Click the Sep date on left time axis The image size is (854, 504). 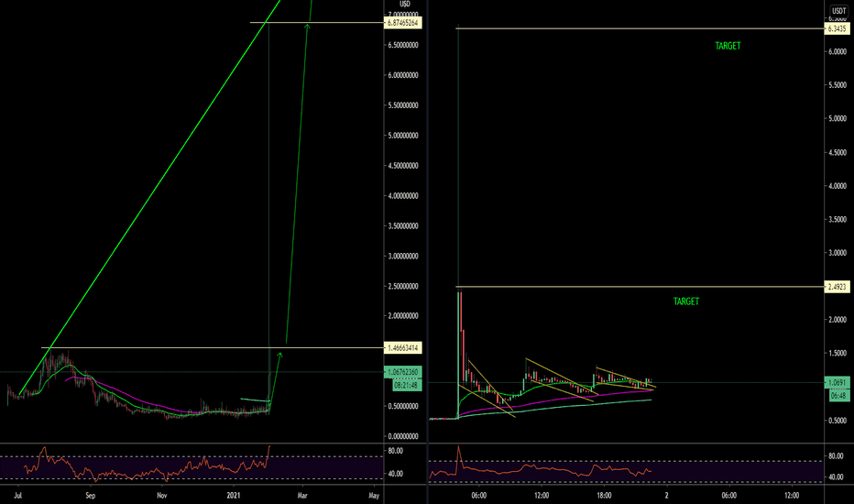point(91,495)
